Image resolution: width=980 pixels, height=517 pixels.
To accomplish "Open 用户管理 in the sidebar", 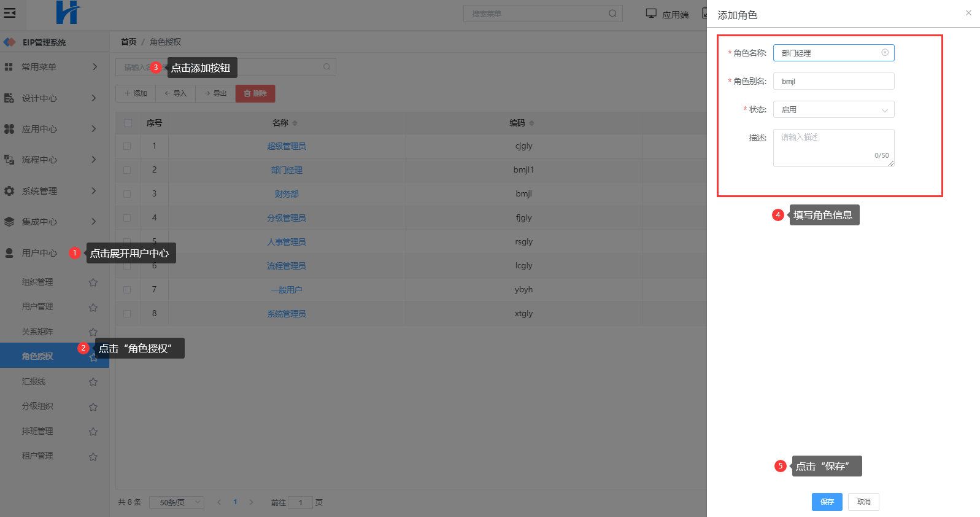I will pos(37,306).
